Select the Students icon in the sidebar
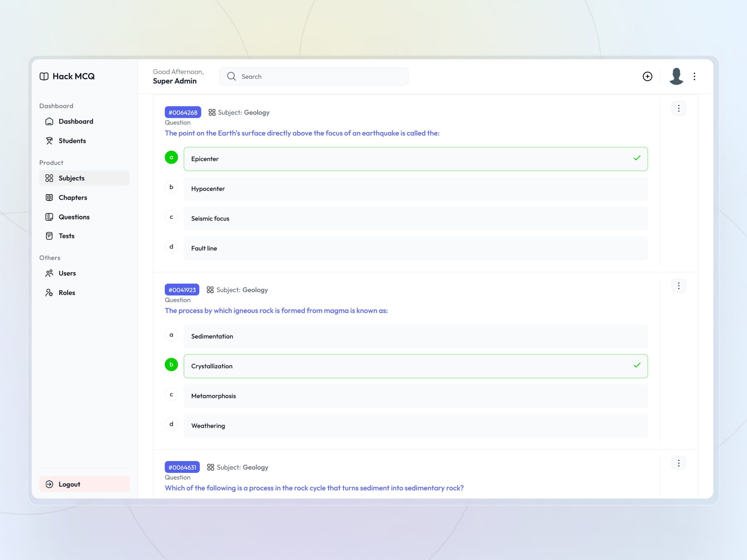 point(49,141)
